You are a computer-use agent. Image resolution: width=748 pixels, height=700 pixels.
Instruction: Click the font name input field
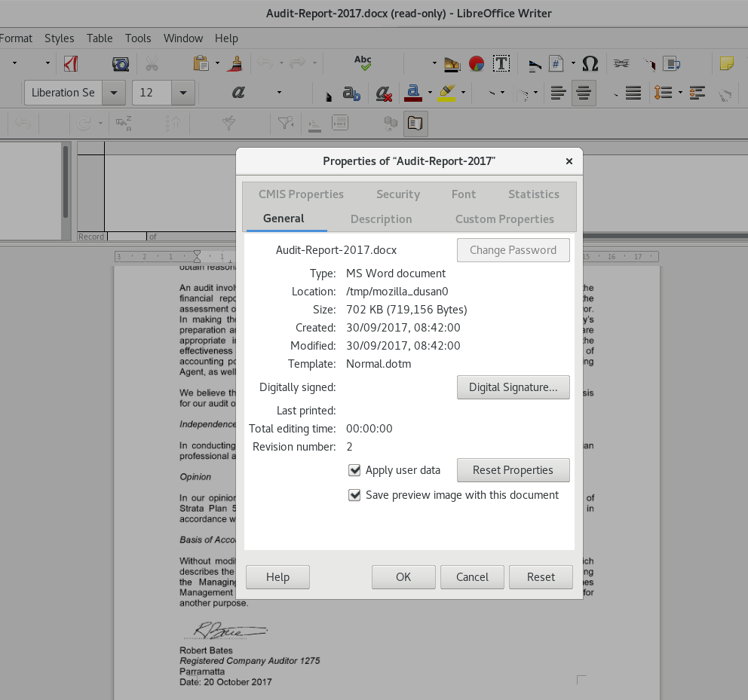[63, 93]
